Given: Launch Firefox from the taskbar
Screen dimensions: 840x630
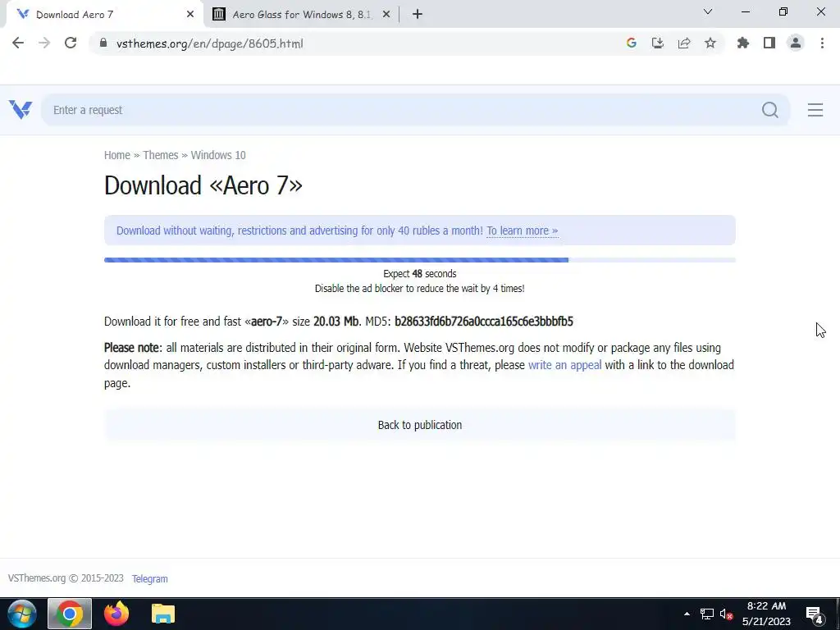Looking at the screenshot, I should click(116, 614).
